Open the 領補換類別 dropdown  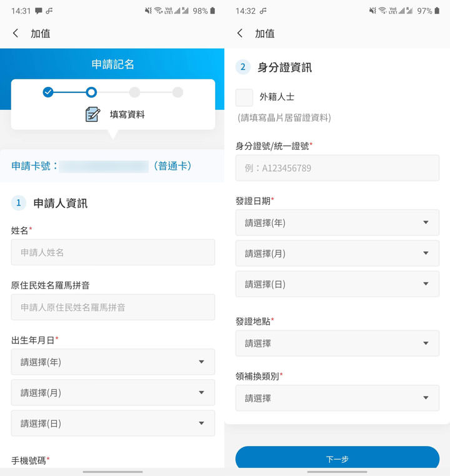pos(337,398)
